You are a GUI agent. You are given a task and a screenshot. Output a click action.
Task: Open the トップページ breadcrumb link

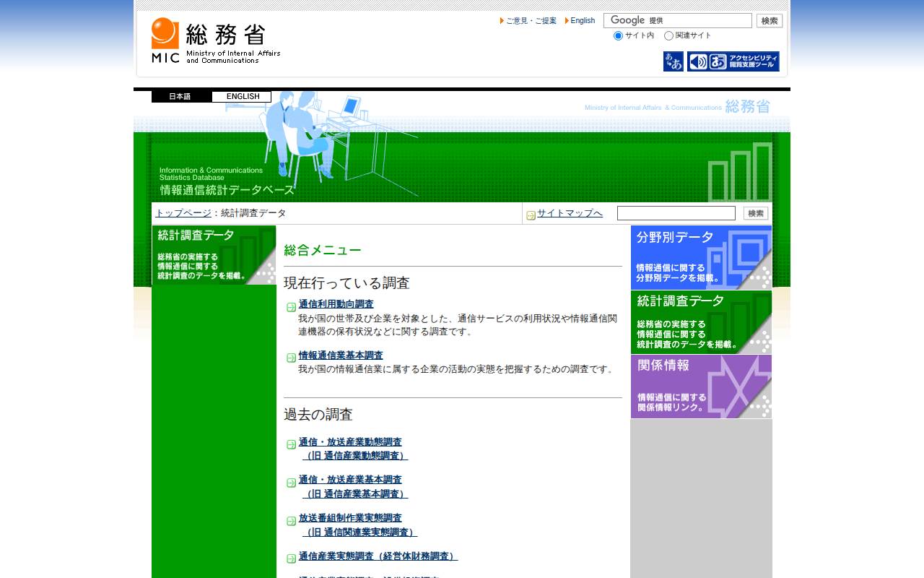183,213
